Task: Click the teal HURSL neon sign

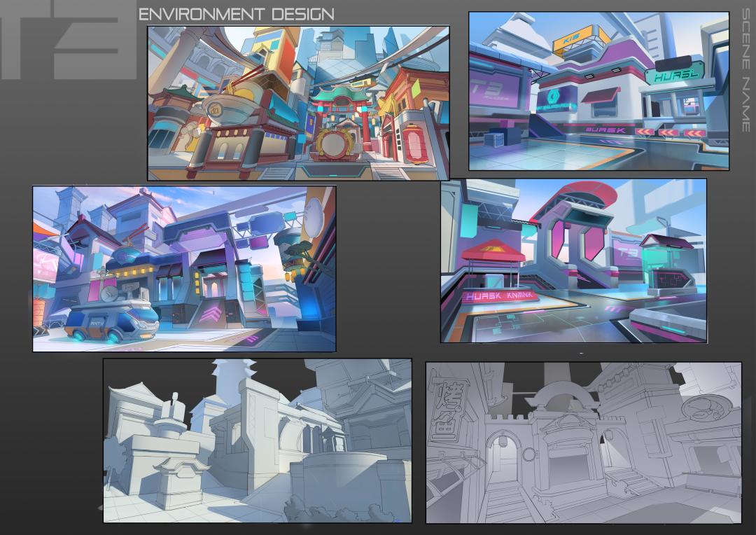Action: click(675, 76)
